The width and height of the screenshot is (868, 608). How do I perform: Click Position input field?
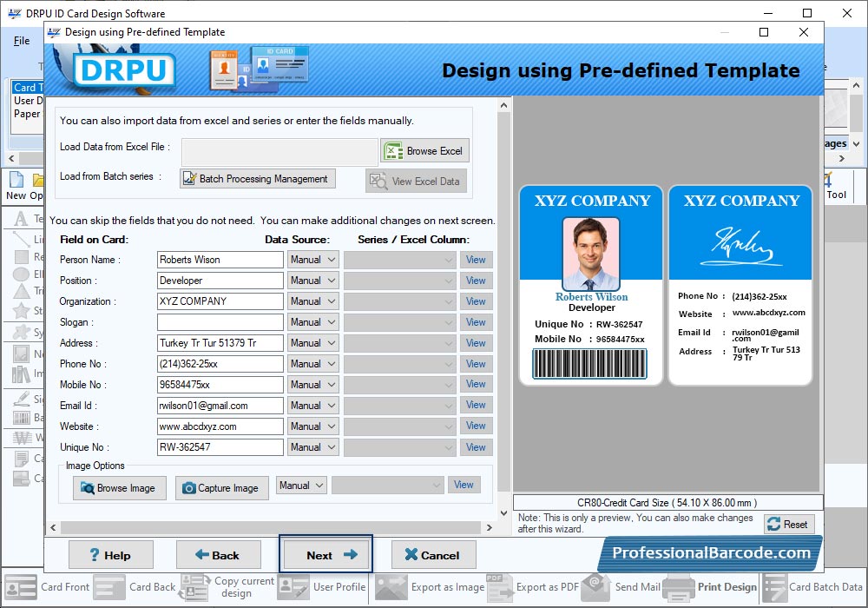220,281
